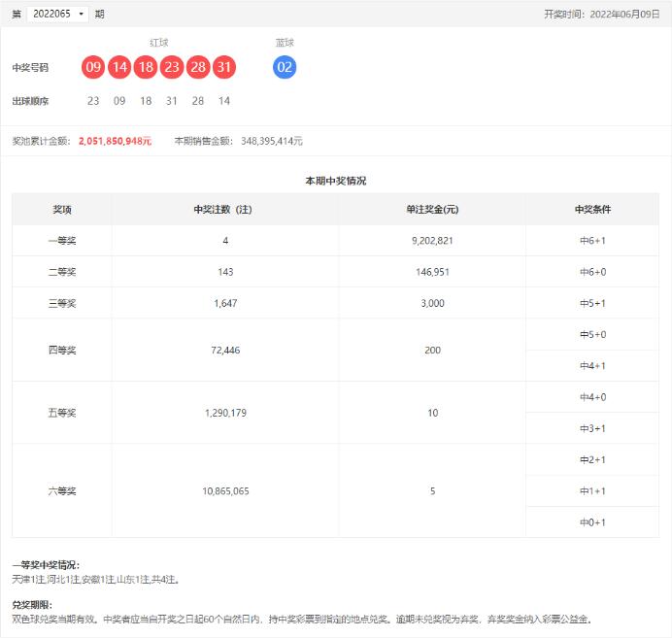Click the 本期中奖情况 heading
The height and width of the screenshot is (638, 672).
click(336, 181)
